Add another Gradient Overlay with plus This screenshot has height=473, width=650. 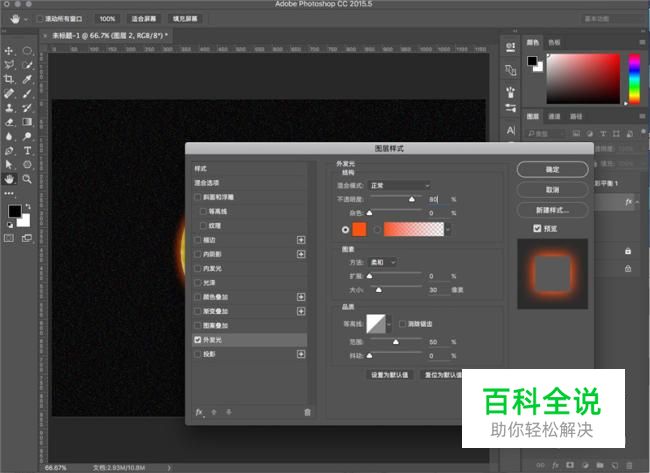coord(301,311)
